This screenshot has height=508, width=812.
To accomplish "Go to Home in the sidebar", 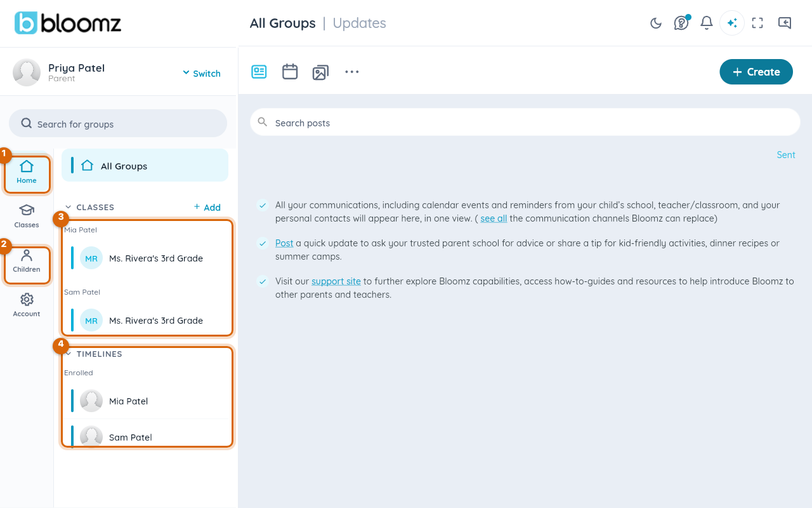I will 27,173.
